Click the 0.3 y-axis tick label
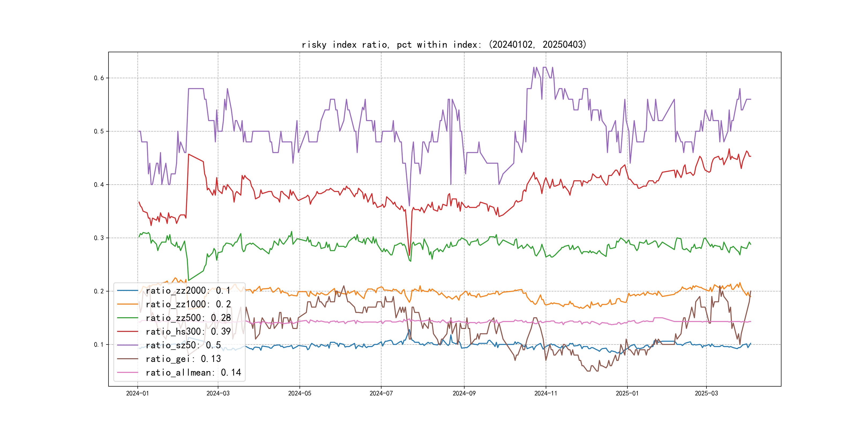Viewport: 868px width, 434px height. 99,238
